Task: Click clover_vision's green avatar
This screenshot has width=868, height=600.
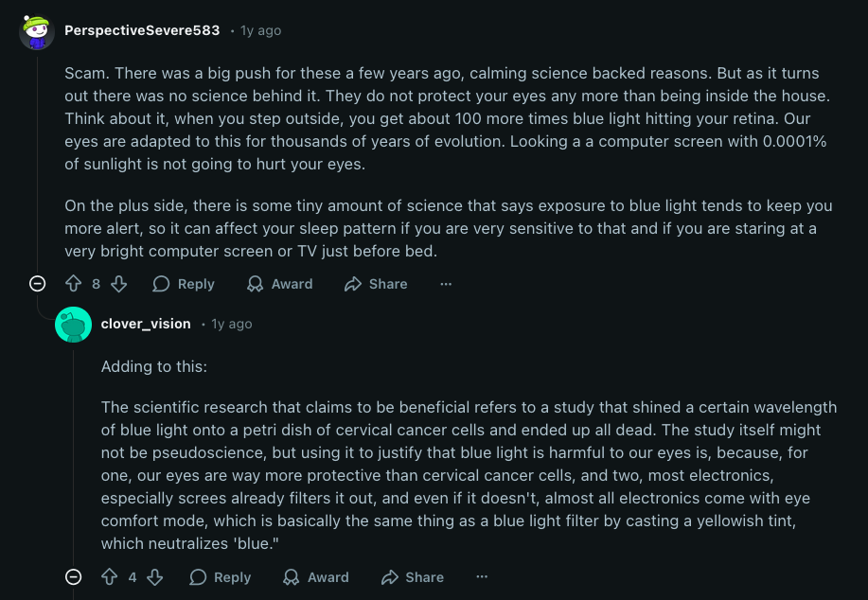Action: point(73,324)
